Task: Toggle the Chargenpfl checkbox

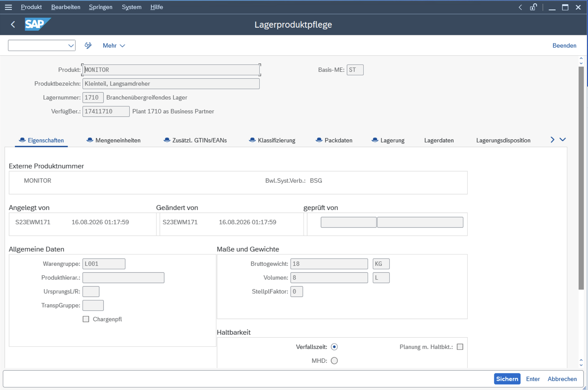Action: pyautogui.click(x=86, y=319)
